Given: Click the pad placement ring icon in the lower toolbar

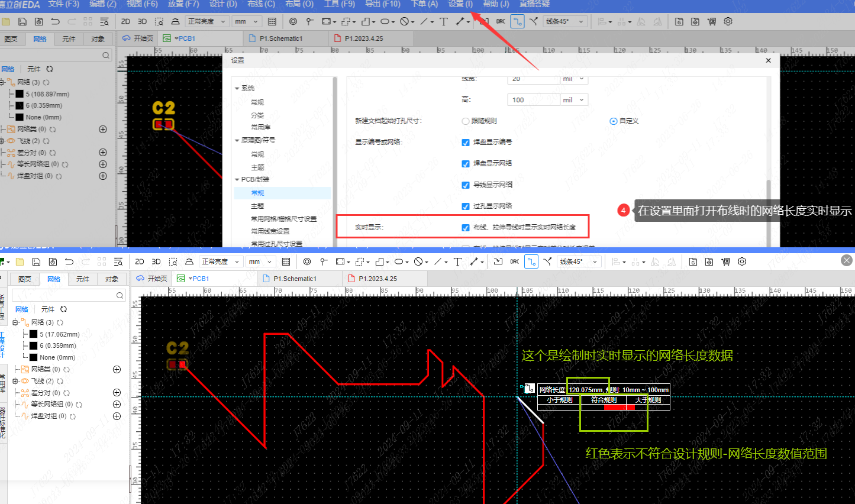Looking at the screenshot, I should click(x=307, y=261).
